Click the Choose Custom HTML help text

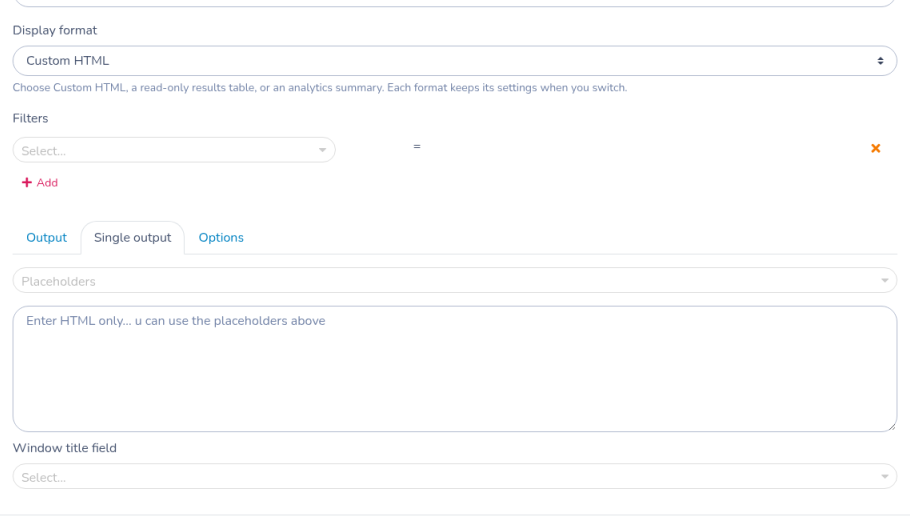tap(320, 88)
